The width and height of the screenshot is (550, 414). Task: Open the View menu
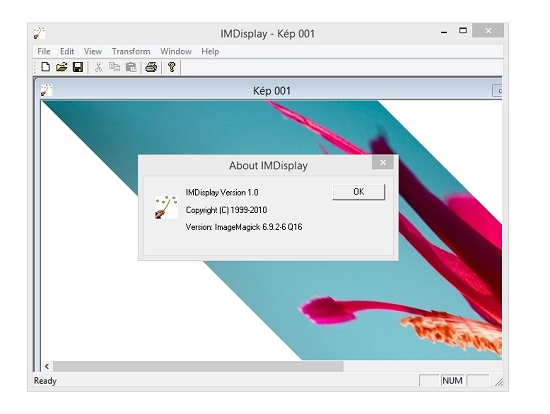[x=93, y=52]
